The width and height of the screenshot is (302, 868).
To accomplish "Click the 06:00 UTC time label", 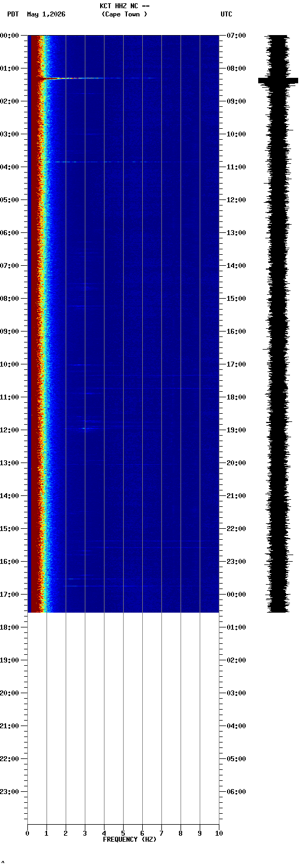I will pos(236,792).
